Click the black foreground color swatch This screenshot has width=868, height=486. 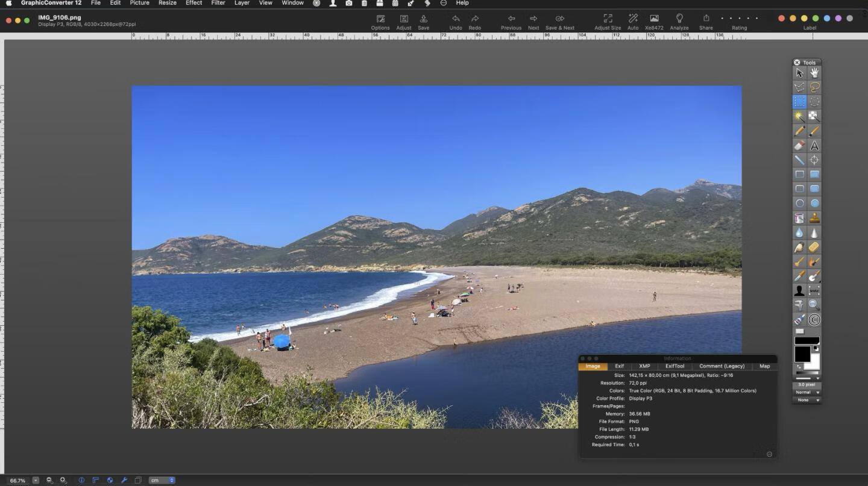pyautogui.click(x=802, y=354)
